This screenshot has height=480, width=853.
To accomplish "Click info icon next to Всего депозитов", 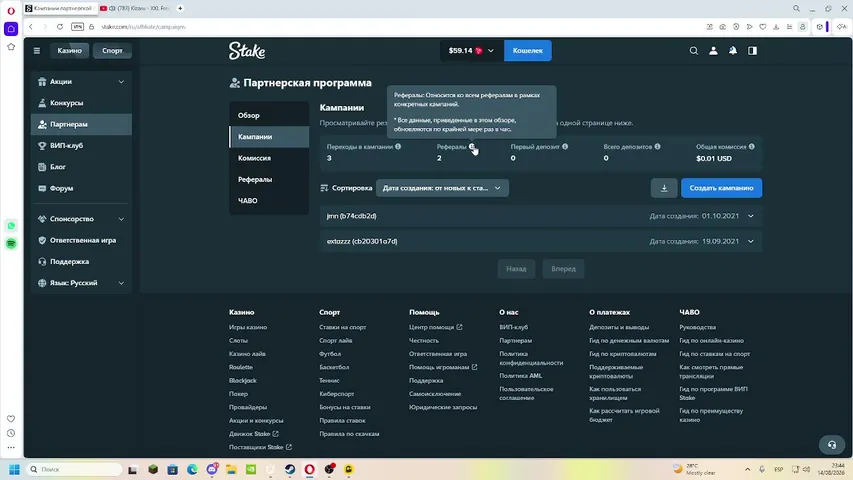I will [x=658, y=146].
